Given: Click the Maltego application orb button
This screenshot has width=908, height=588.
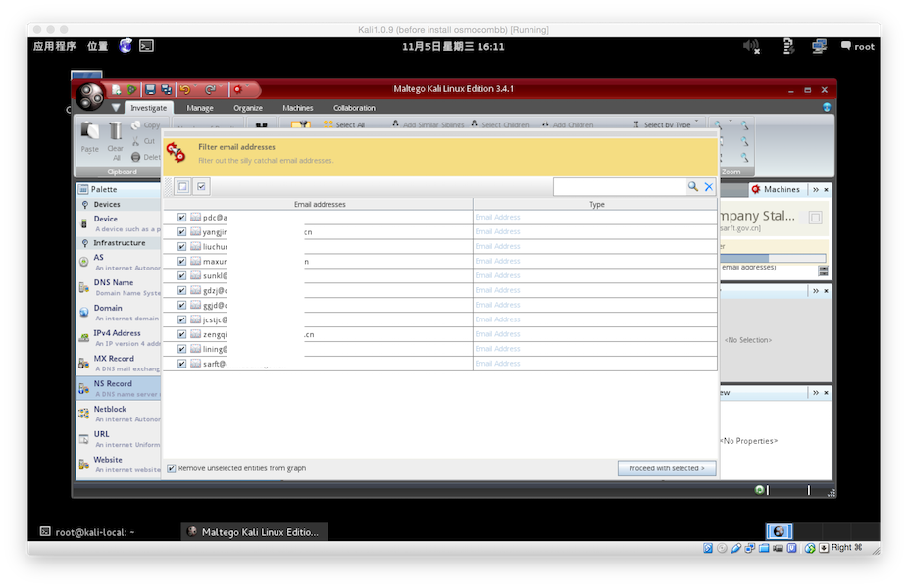Looking at the screenshot, I should pos(91,96).
